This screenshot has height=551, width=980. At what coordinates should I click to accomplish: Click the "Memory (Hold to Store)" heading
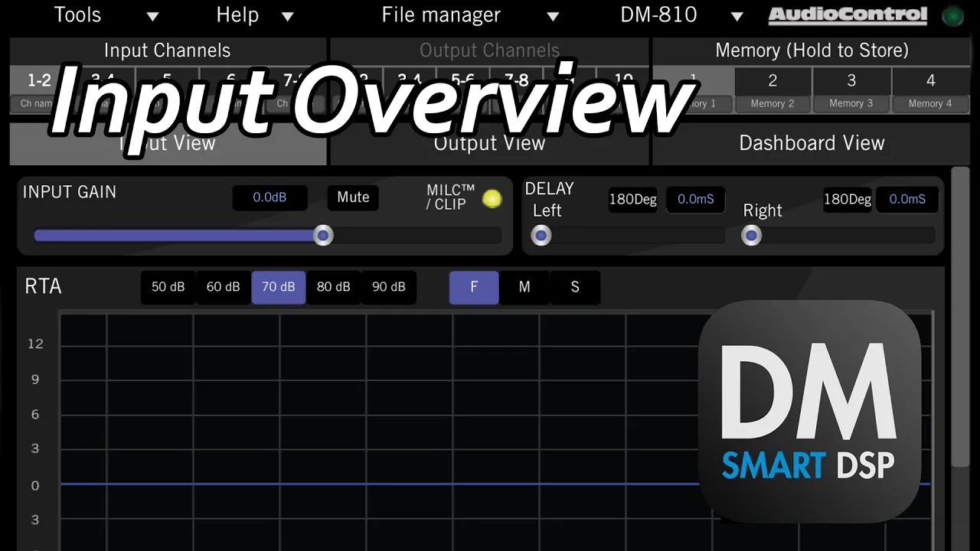(812, 51)
